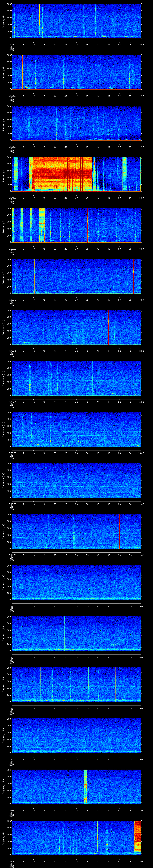Click the 10:11:00 start time label
The width and height of the screenshot is (153, 868).
click(12, 555)
